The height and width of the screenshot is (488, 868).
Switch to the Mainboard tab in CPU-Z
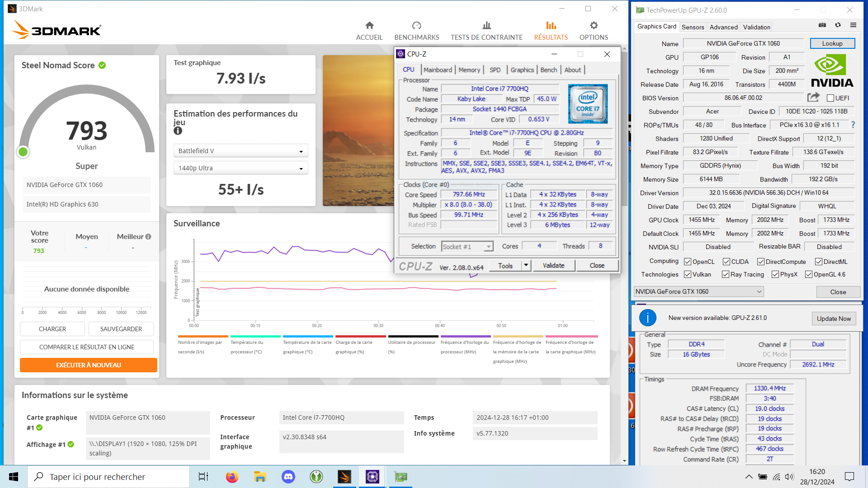pyautogui.click(x=438, y=70)
